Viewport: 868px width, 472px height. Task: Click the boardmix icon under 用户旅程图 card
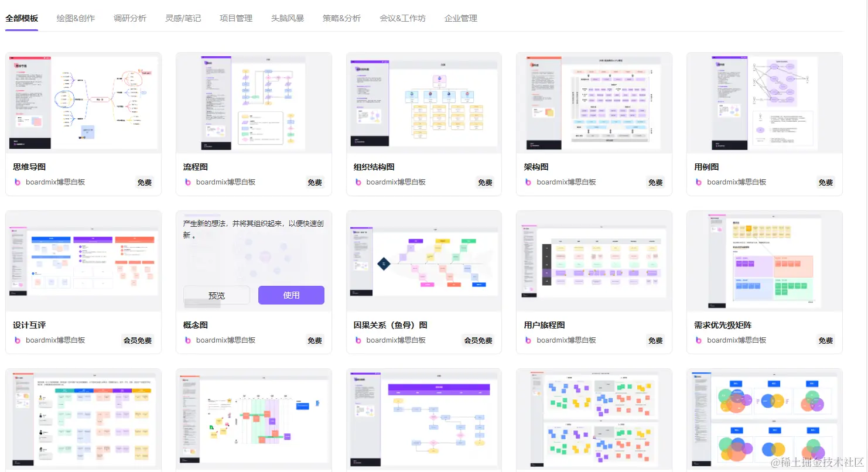tap(528, 340)
